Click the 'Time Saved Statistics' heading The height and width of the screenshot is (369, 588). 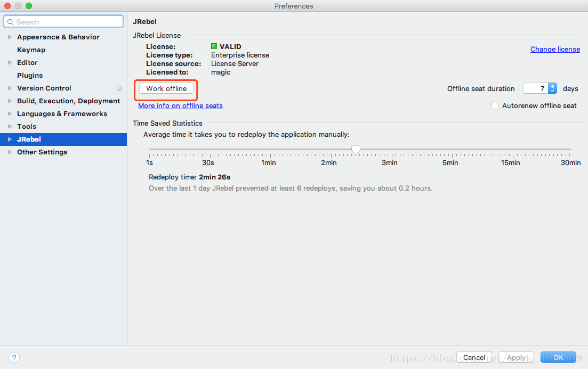click(167, 123)
